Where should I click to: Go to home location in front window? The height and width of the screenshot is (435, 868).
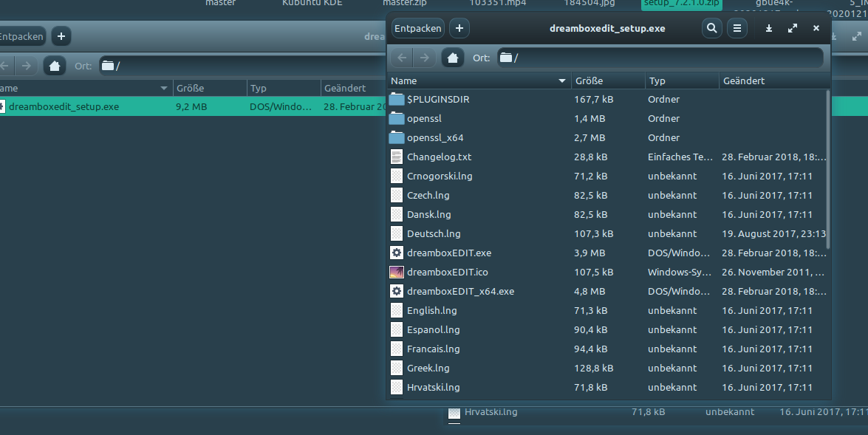(x=452, y=58)
